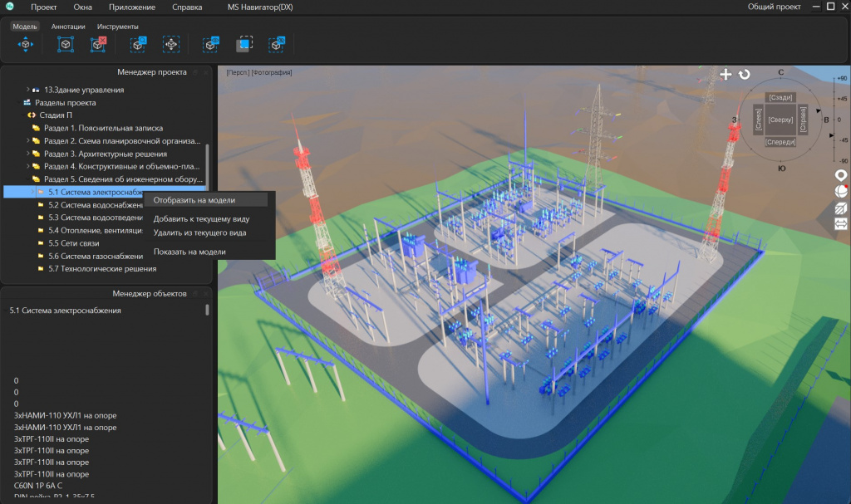Viewport: 851px width, 504px height.
Task: Select 5.7 Технологические решения tree item
Action: click(102, 268)
